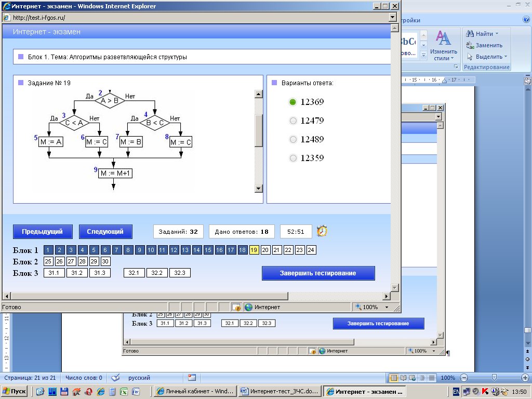Expand the Select (Выделить) dropdown in Word
Image resolution: width=532 pixels, height=399 pixels.
tap(506, 57)
